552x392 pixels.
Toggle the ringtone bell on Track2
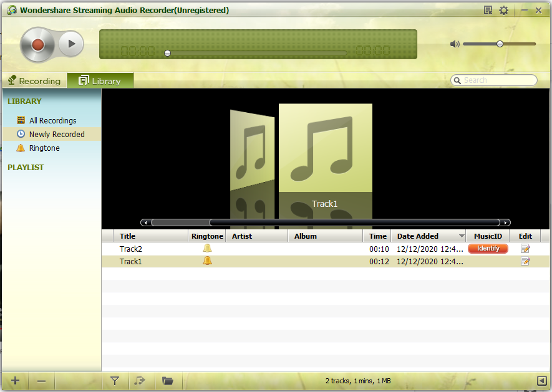point(207,248)
